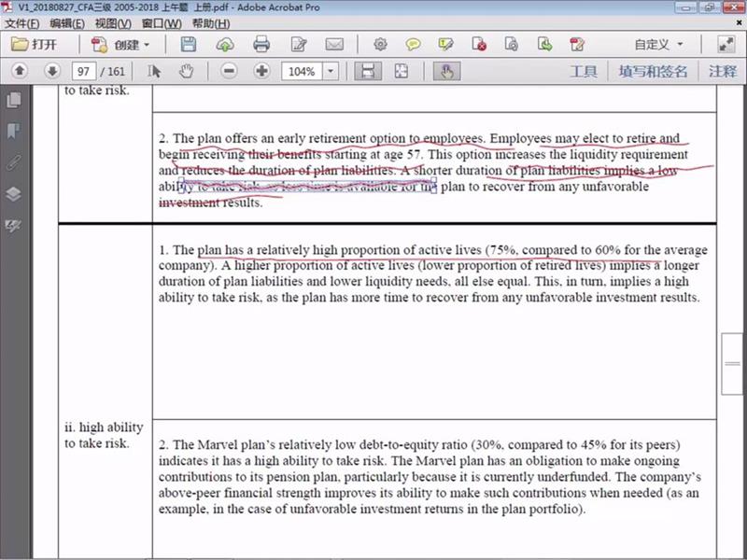Open the 文件(F) menu

(x=22, y=22)
